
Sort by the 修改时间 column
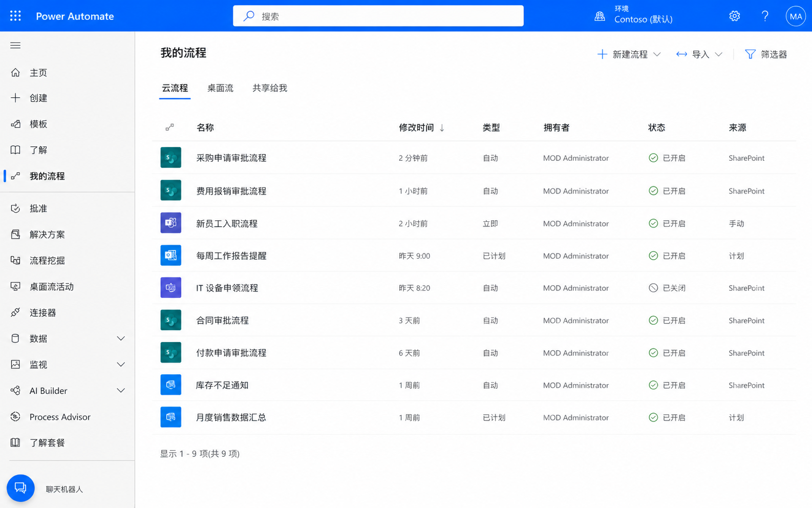[x=422, y=128]
